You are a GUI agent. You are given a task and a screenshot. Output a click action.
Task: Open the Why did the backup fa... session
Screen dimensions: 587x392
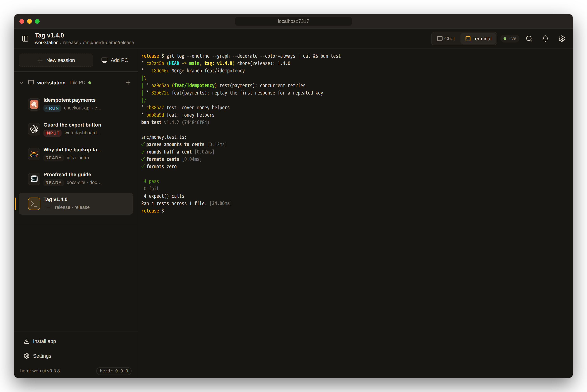pos(76,154)
